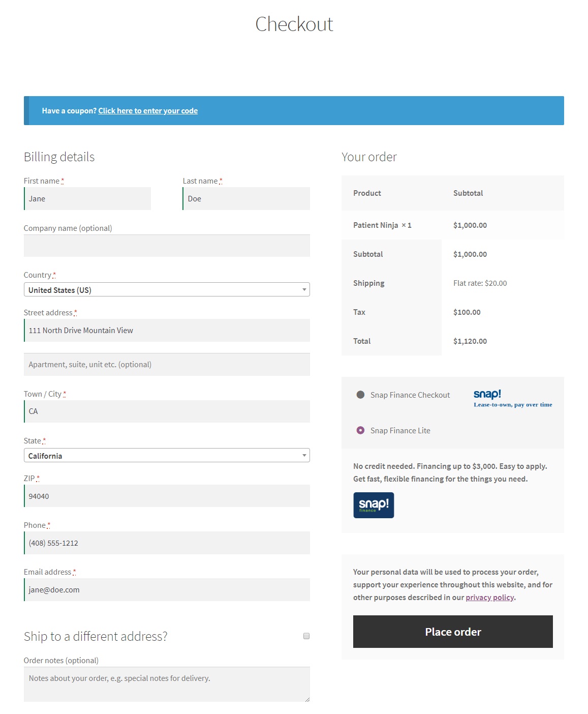Expand the State dropdown arrow
Screen dimensions: 588x714
coord(304,455)
